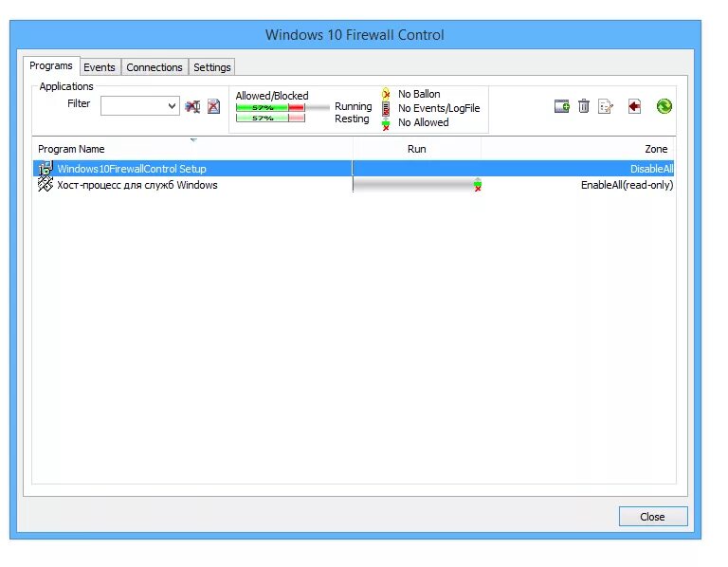Viewport: 728px width, 567px height.
Task: Click the Zone column header
Action: 578,149
